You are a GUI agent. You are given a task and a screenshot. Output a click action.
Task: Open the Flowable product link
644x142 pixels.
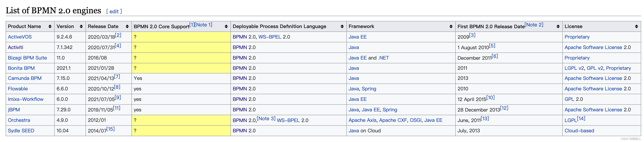(18, 89)
